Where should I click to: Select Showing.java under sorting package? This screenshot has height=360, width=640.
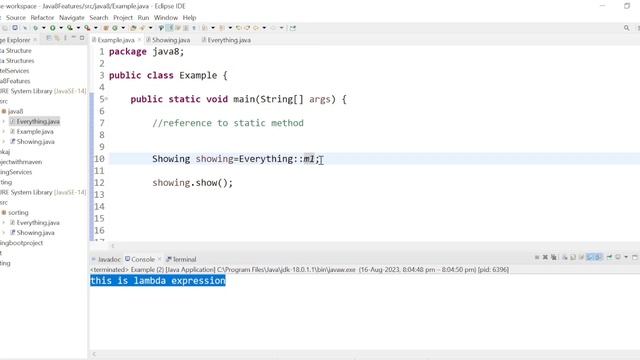pos(32,233)
